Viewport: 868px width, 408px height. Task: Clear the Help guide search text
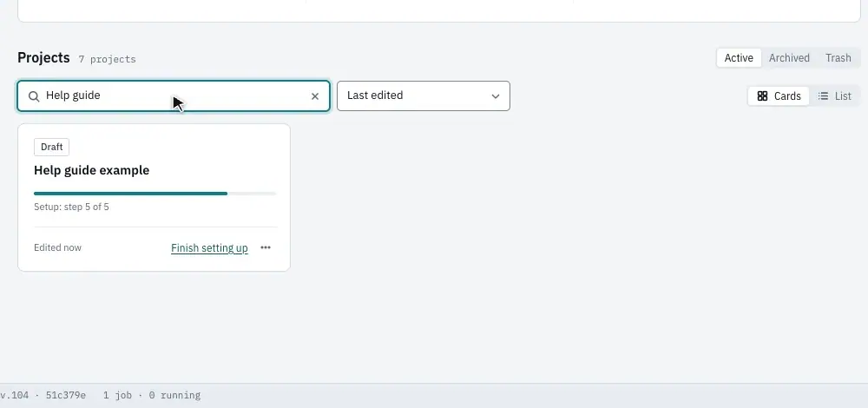[315, 96]
